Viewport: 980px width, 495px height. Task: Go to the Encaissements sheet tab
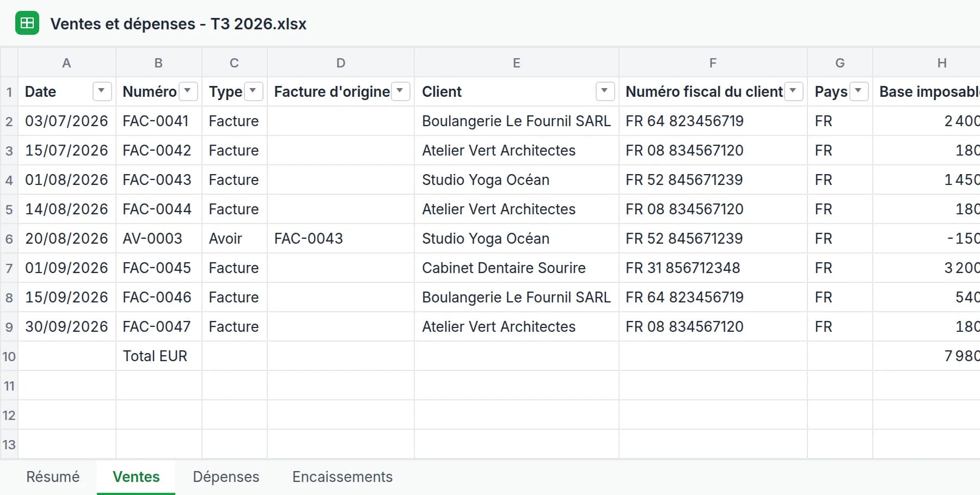tap(342, 477)
